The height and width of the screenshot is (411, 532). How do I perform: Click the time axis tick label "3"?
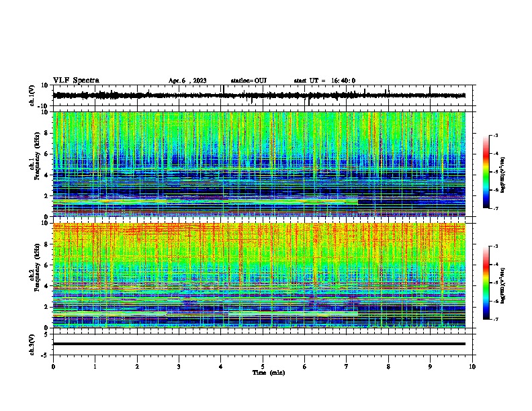179,367
